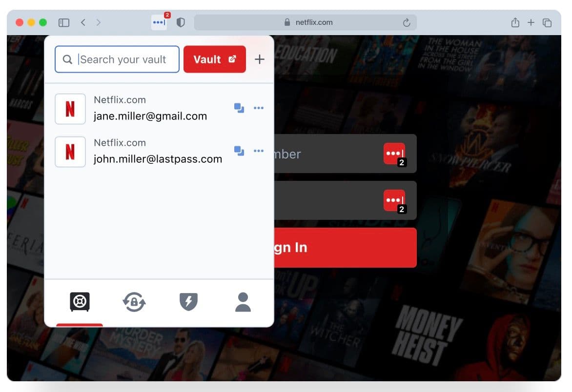Open the Vault in a new tab
Image resolution: width=572 pixels, height=392 pixels.
click(x=215, y=59)
